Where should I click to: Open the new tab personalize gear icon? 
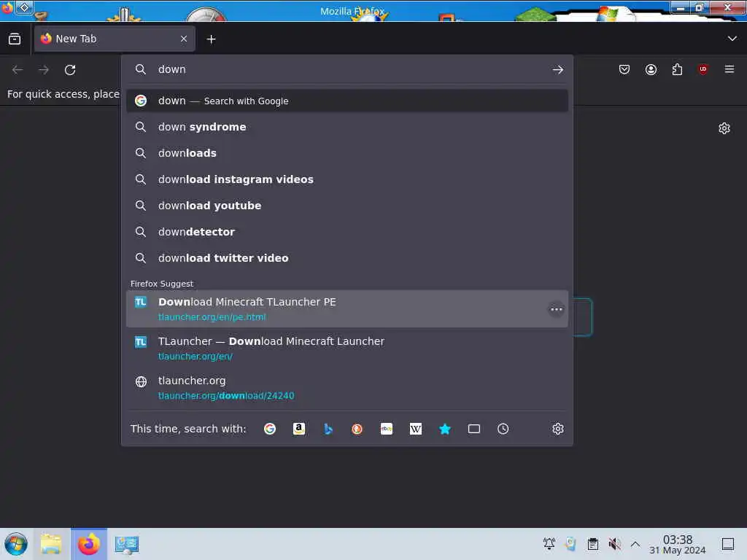[724, 128]
